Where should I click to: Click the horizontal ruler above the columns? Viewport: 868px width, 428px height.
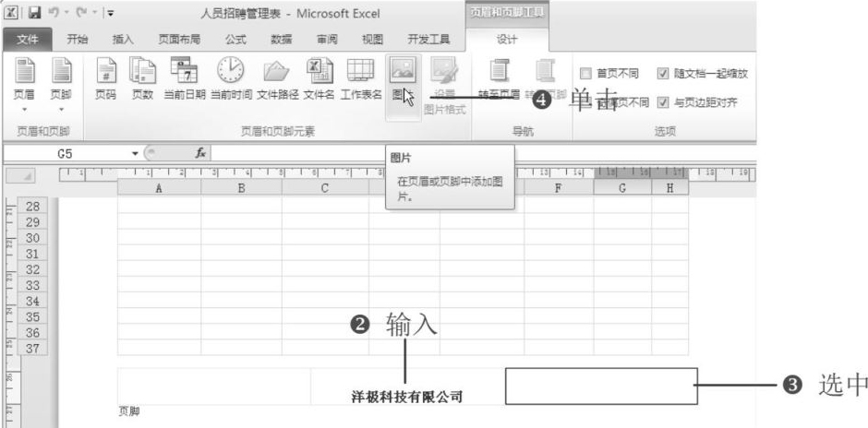pos(407,173)
